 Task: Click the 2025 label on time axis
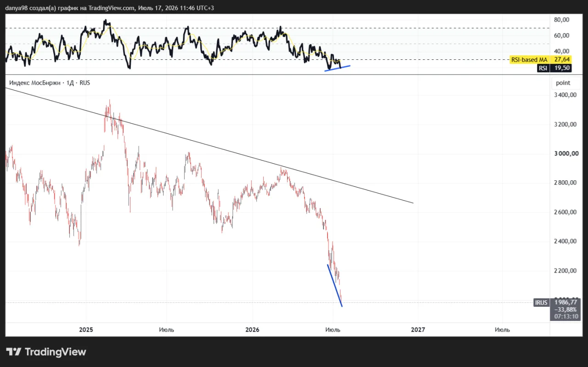[x=86, y=329]
